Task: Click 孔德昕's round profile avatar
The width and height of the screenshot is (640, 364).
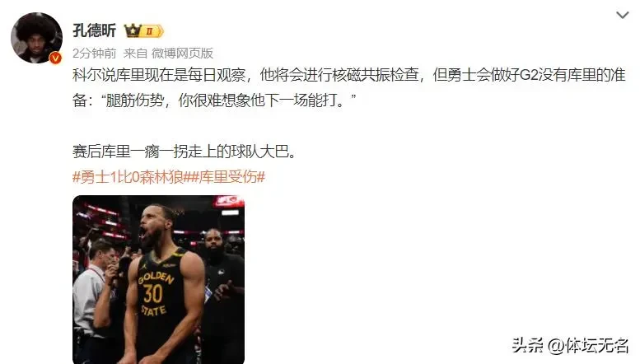Action: coord(37,38)
